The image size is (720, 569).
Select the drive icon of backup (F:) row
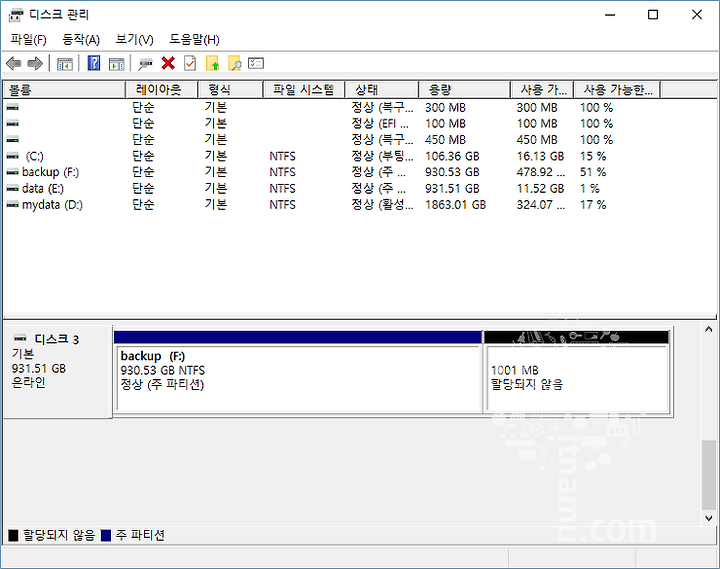pyautogui.click(x=12, y=173)
